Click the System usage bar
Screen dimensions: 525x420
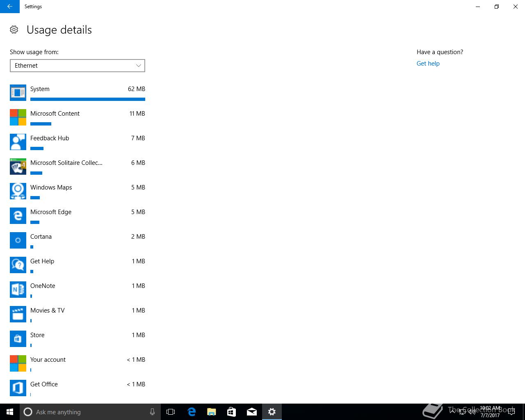(x=88, y=99)
